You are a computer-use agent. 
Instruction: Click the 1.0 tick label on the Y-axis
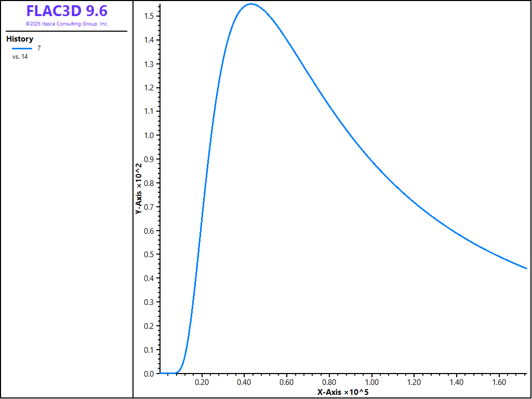148,136
